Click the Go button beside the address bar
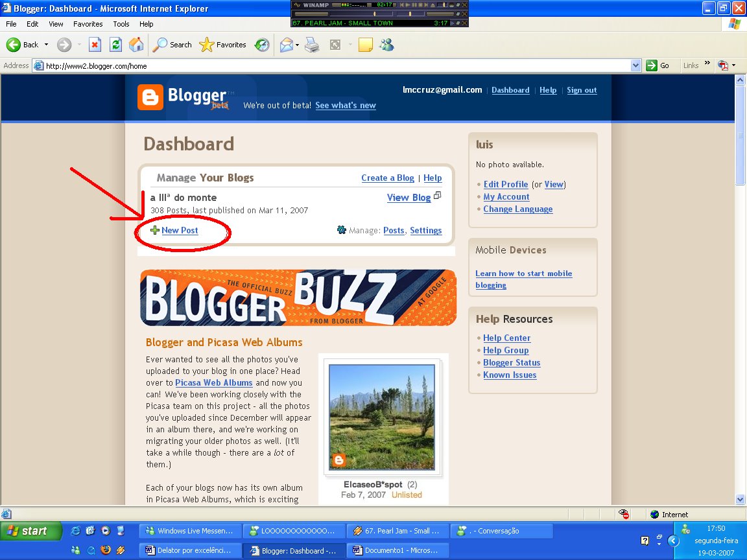 (x=658, y=65)
